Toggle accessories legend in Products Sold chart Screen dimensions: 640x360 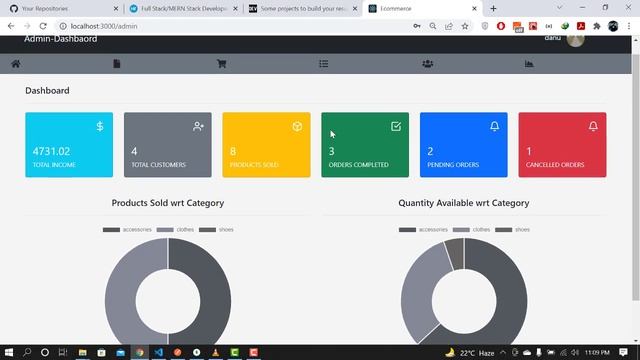(x=127, y=230)
